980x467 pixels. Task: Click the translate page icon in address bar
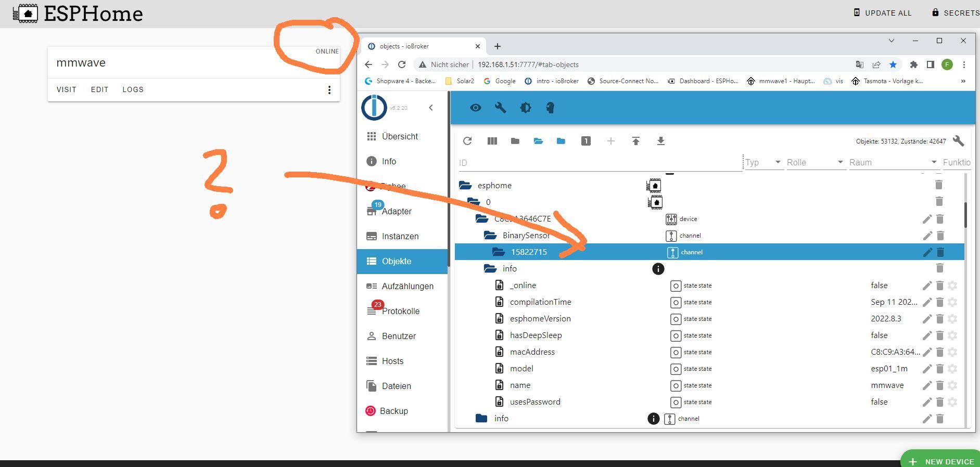pos(859,64)
